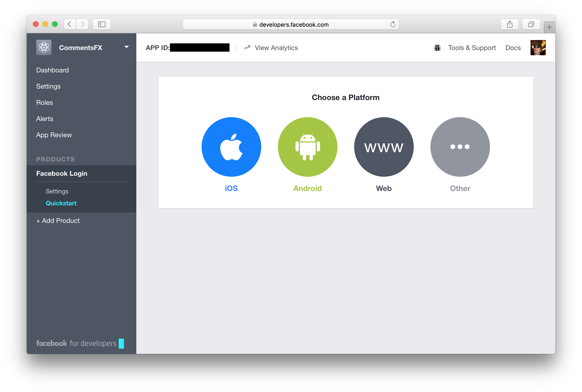Click the Alerts navigation item
582x392 pixels.
click(x=45, y=119)
